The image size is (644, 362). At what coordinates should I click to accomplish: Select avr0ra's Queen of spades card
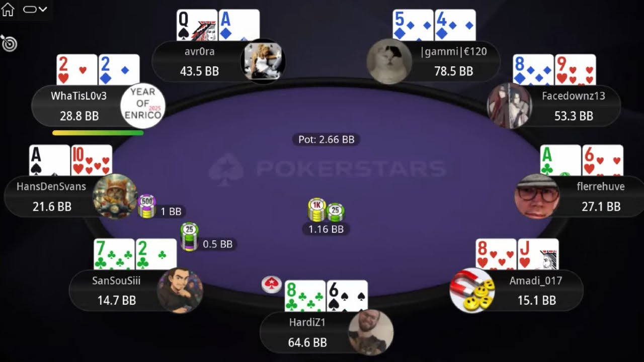197,25
